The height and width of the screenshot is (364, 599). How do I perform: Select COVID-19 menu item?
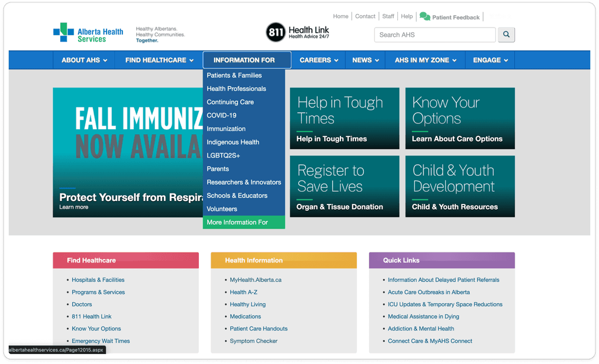pos(244,116)
